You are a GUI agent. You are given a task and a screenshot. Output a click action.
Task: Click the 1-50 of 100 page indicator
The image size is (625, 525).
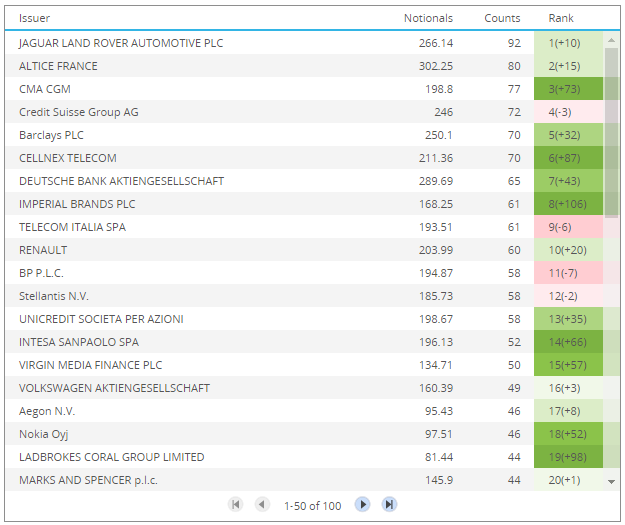(x=312, y=506)
